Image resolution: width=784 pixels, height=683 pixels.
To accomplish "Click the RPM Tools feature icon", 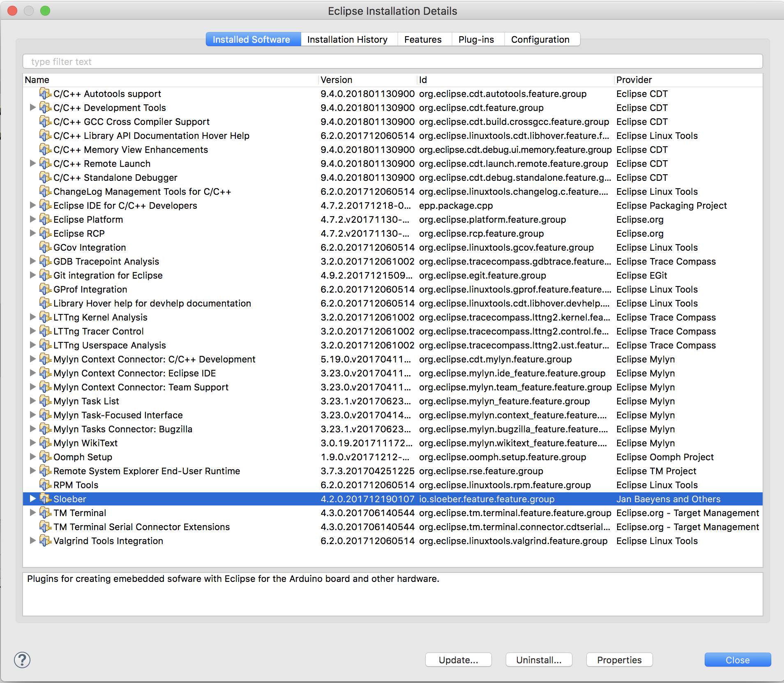I will click(x=45, y=485).
